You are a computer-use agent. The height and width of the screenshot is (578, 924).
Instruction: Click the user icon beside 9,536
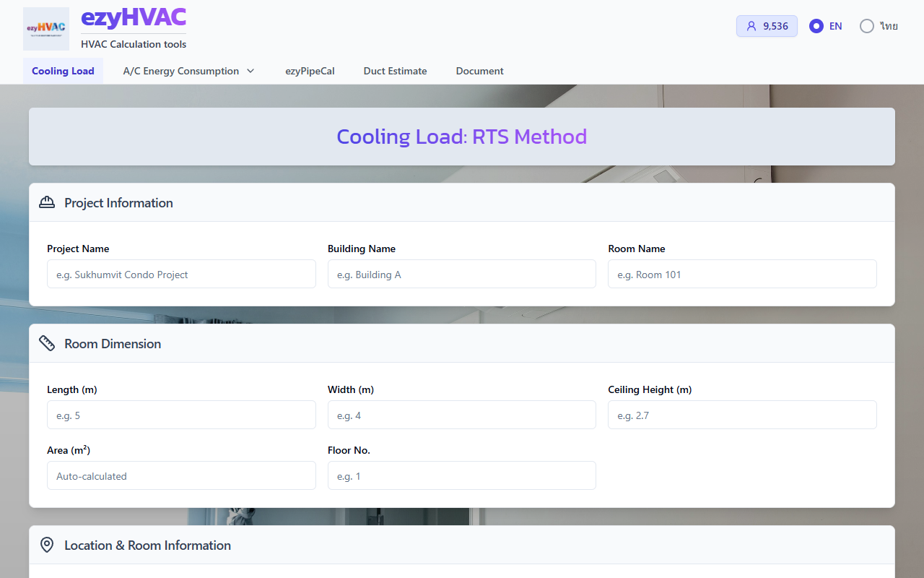click(x=751, y=26)
